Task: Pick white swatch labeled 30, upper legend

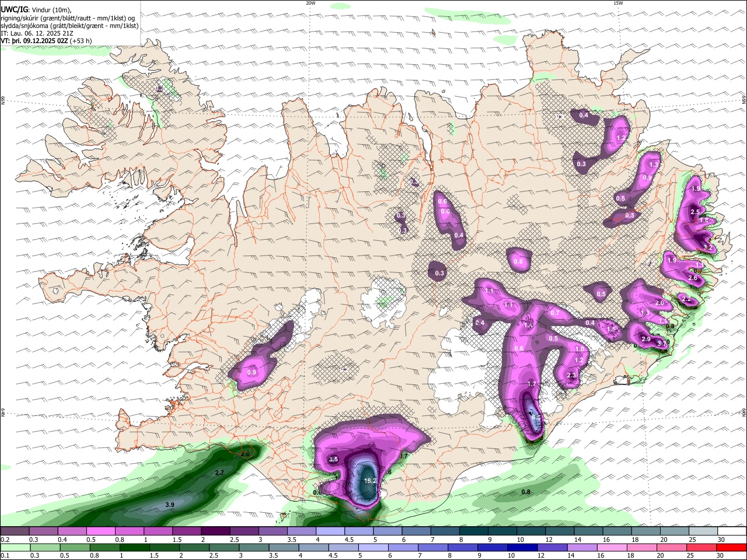Action: (x=731, y=531)
